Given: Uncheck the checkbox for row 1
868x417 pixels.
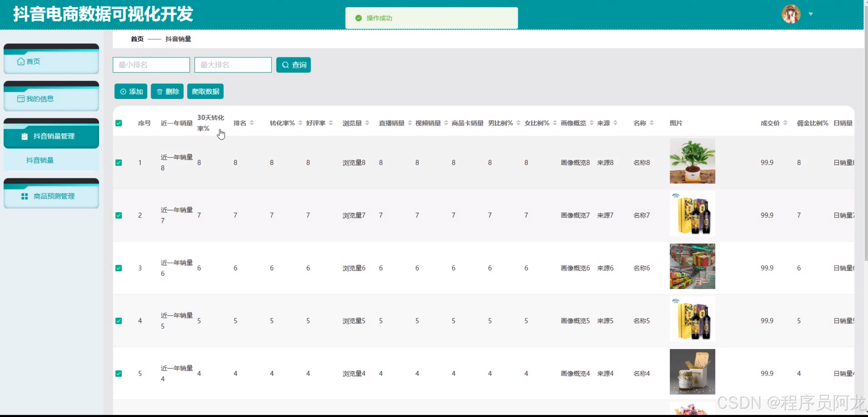Looking at the screenshot, I should click(x=119, y=163).
